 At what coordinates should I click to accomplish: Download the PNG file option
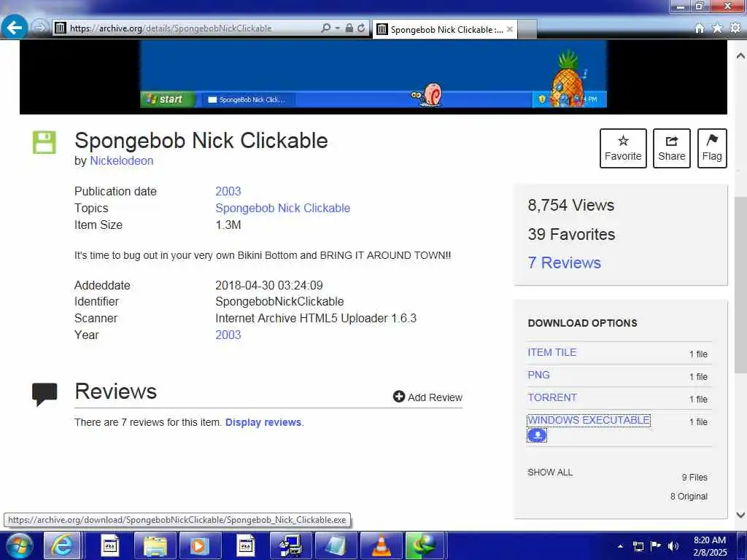[x=539, y=375]
